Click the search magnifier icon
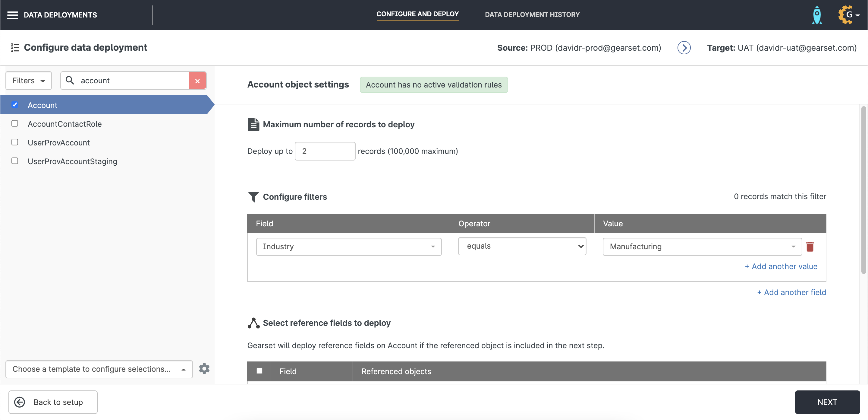 [70, 80]
